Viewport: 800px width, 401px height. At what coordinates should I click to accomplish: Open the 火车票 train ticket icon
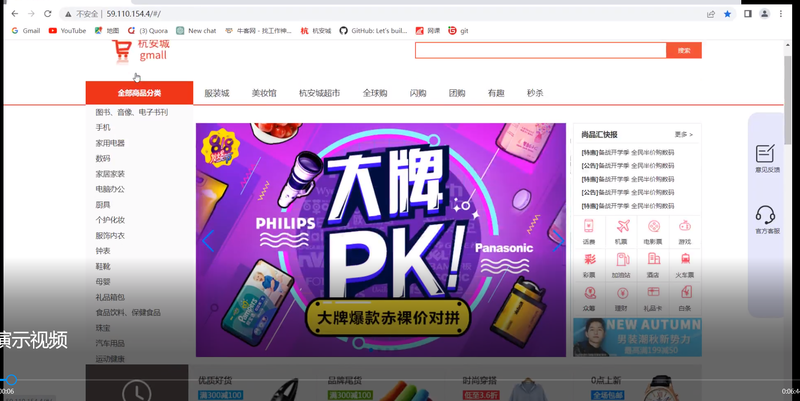click(685, 265)
